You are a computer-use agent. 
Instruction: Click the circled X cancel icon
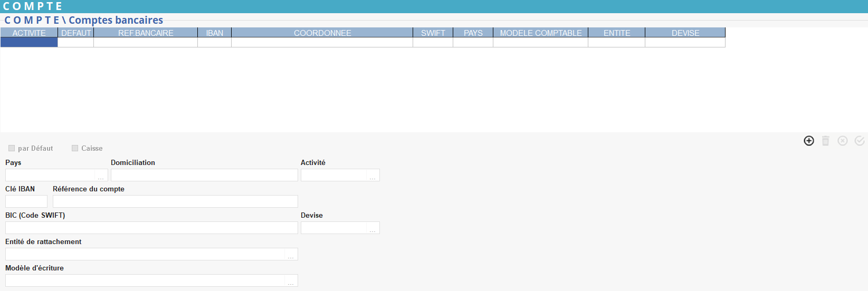[x=842, y=141]
